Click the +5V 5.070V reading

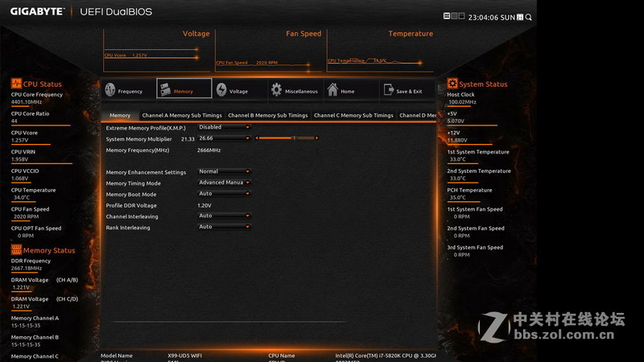456,121
